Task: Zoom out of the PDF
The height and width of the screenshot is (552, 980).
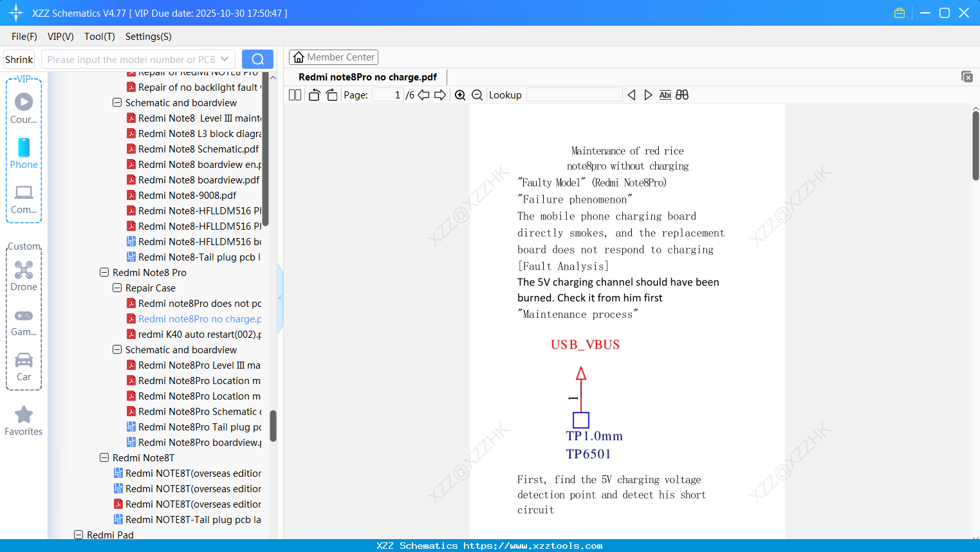Action: click(477, 95)
